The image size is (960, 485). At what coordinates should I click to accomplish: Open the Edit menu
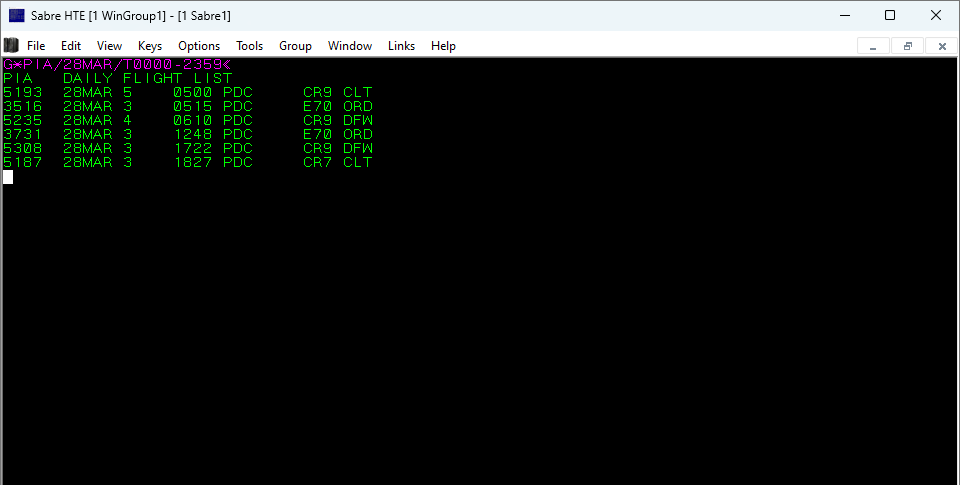[71, 46]
